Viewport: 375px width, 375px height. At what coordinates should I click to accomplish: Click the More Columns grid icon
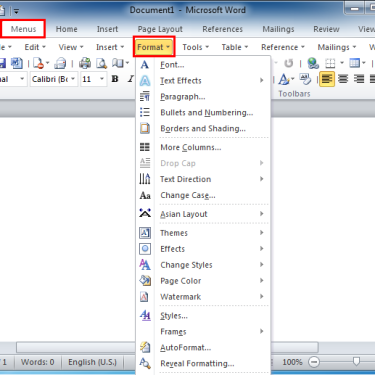(x=145, y=147)
